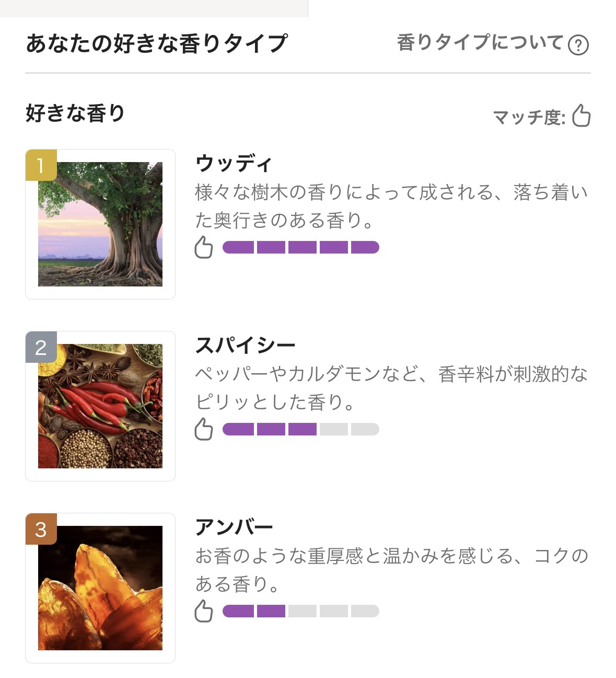Click the ウッディ five-segment match bar
The image size is (616, 678).
(301, 247)
